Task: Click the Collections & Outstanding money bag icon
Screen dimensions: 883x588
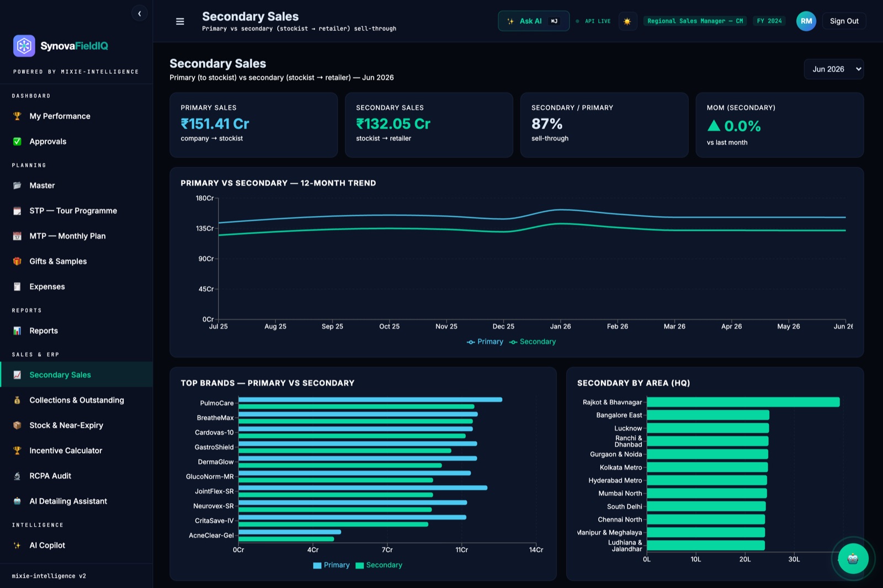Action: [17, 400]
